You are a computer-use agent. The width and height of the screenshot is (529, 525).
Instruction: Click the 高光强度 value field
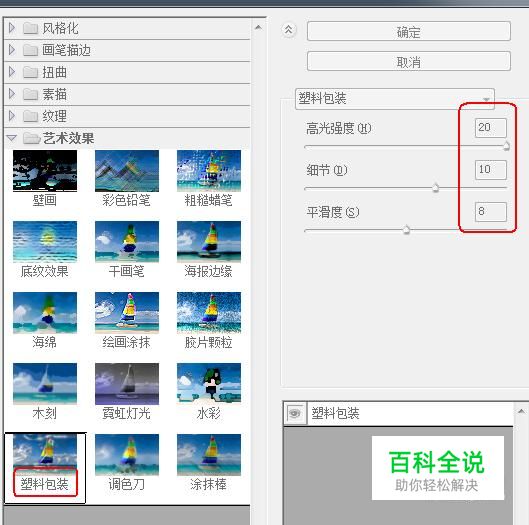491,128
